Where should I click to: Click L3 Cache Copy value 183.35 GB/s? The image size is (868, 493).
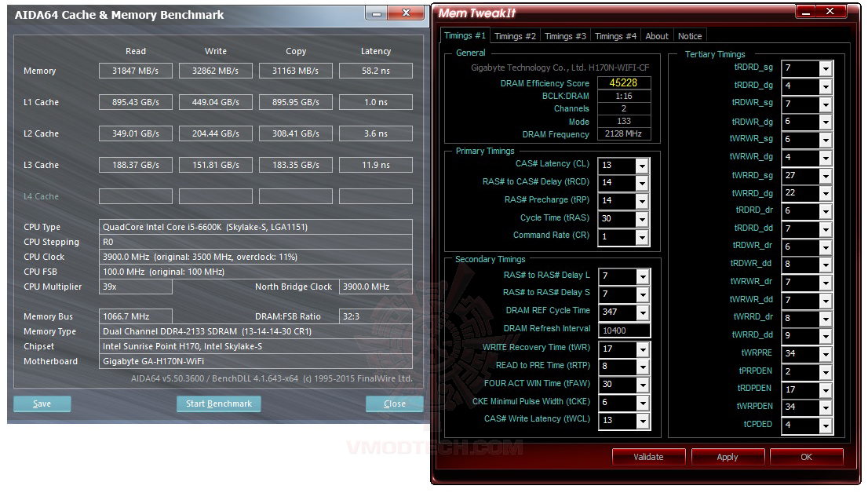[296, 165]
